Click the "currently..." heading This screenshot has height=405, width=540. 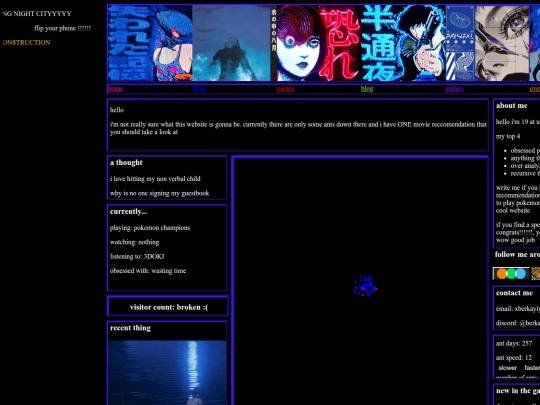tap(128, 211)
